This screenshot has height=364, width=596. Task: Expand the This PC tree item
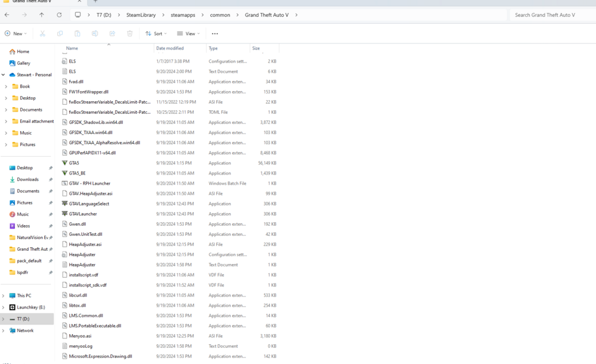(x=5, y=295)
